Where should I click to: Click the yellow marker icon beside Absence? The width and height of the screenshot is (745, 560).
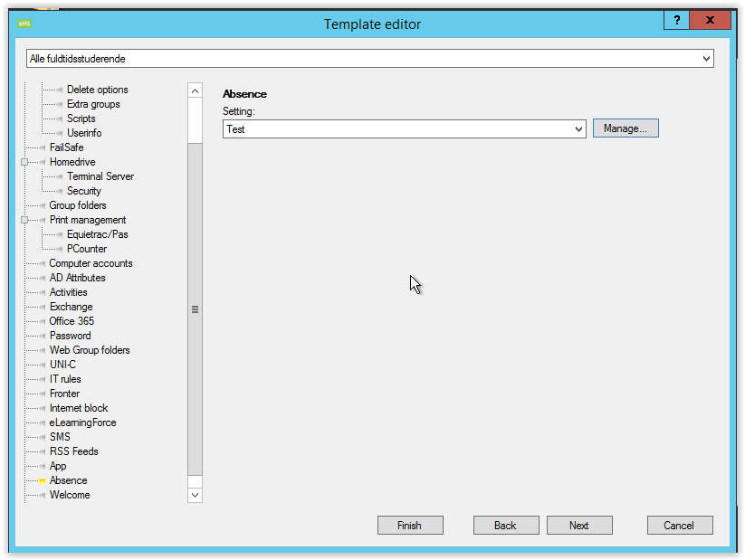(42, 480)
